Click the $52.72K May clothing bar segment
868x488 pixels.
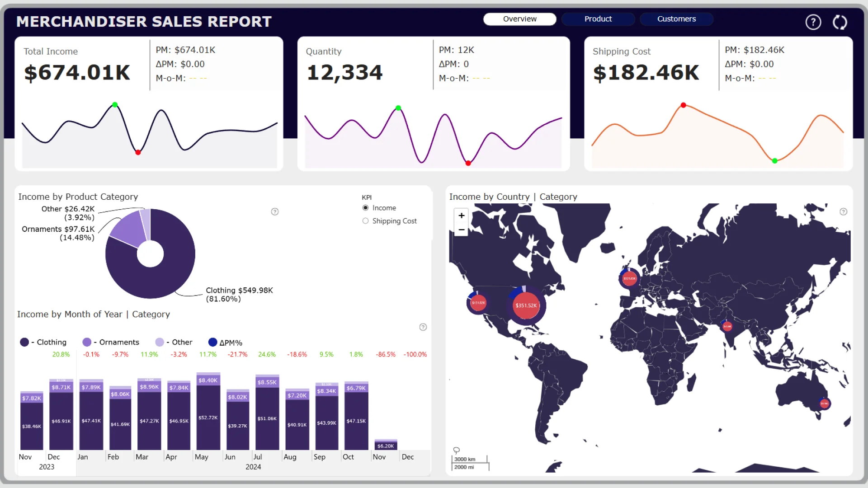208,418
